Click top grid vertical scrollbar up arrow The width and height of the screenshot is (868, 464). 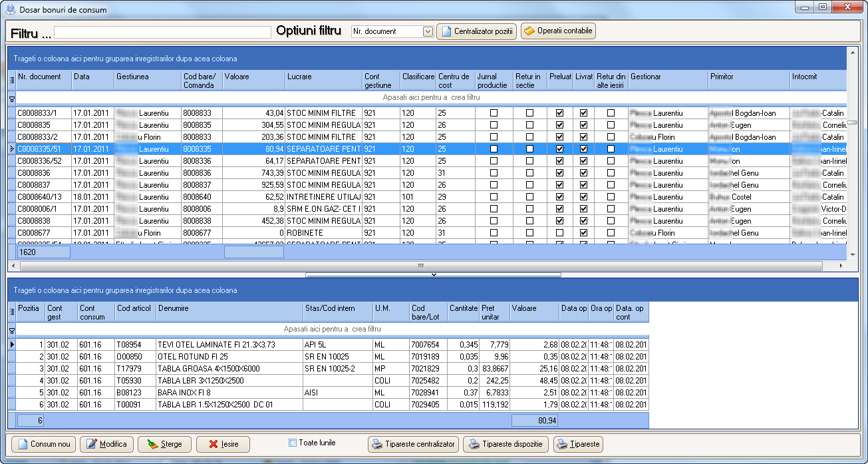pyautogui.click(x=852, y=51)
